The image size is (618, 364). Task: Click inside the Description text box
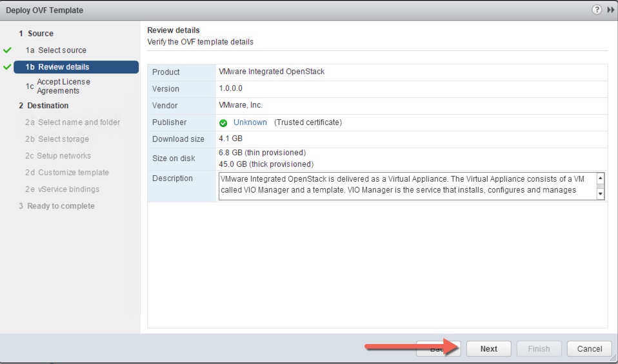tap(406, 185)
